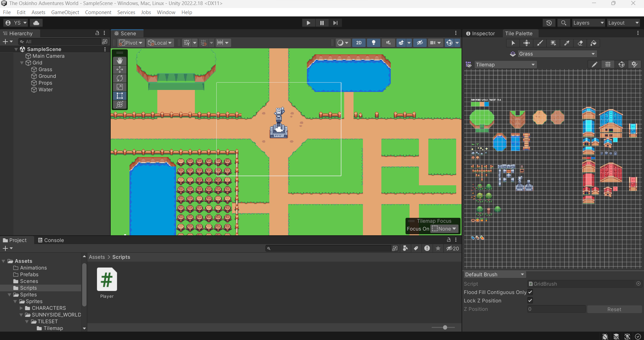This screenshot has height=340, width=644.
Task: Open the GameObject menu
Action: point(65,12)
